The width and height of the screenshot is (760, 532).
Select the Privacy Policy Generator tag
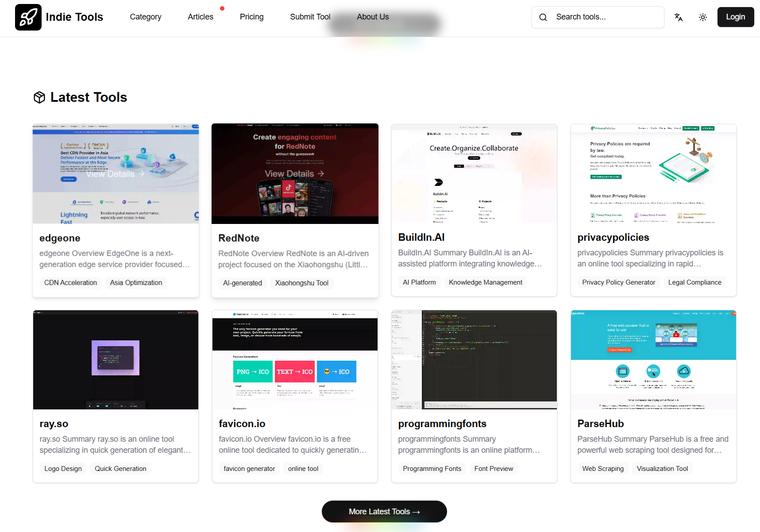pyautogui.click(x=618, y=282)
